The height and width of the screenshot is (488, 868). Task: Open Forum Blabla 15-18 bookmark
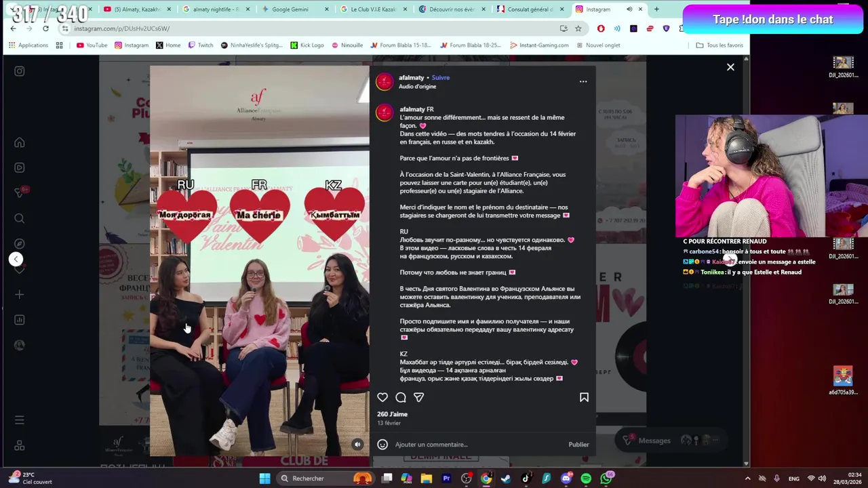[401, 45]
